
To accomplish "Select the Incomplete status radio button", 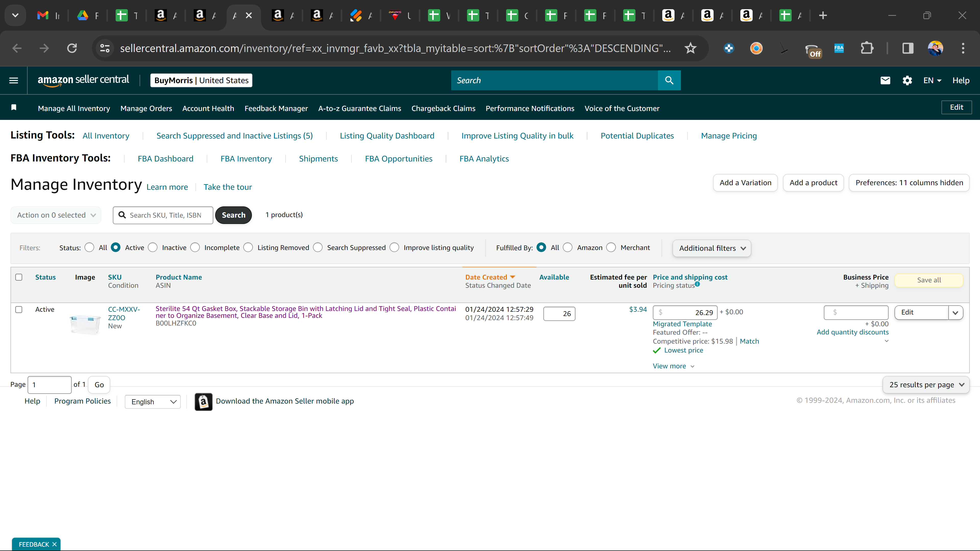I will [195, 247].
